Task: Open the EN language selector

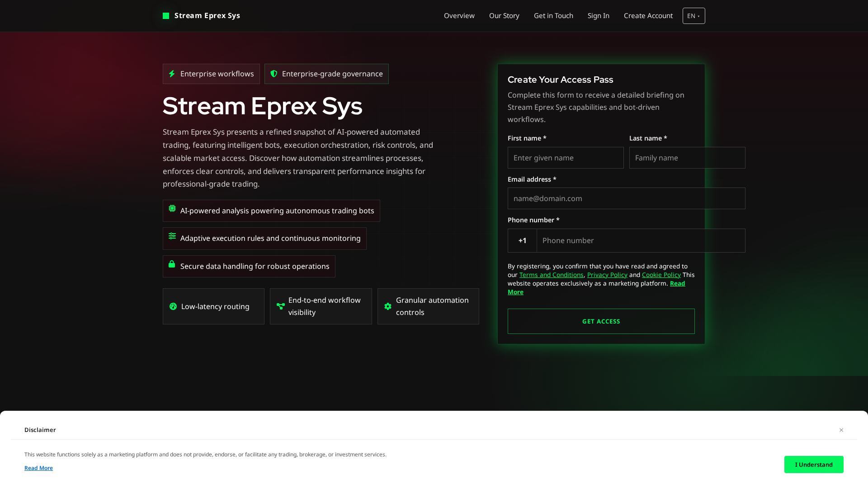Action: coord(693,15)
